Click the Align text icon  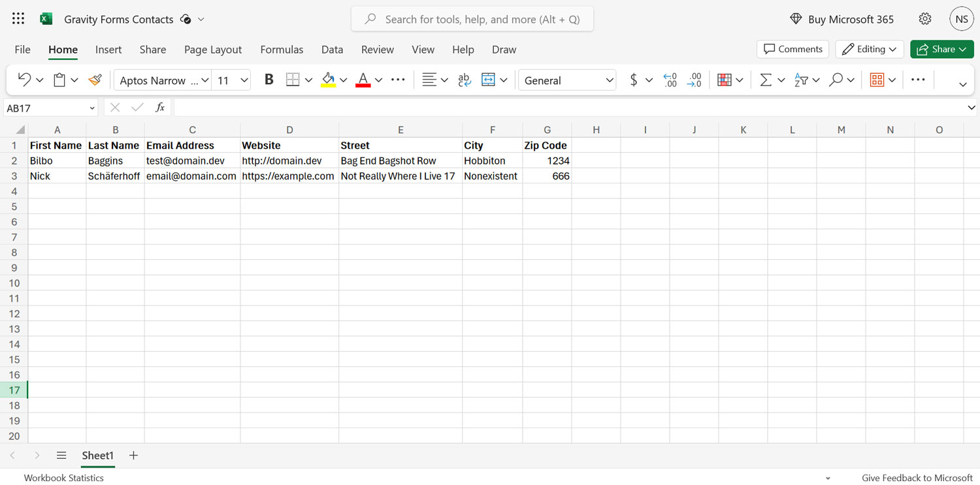(x=429, y=80)
